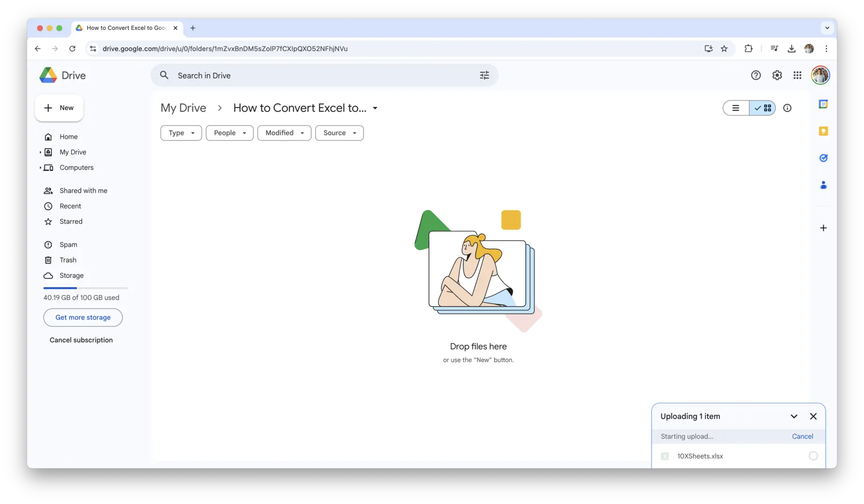Bookmark this page with star icon
The height and width of the screenshot is (504, 864).
pyautogui.click(x=724, y=49)
